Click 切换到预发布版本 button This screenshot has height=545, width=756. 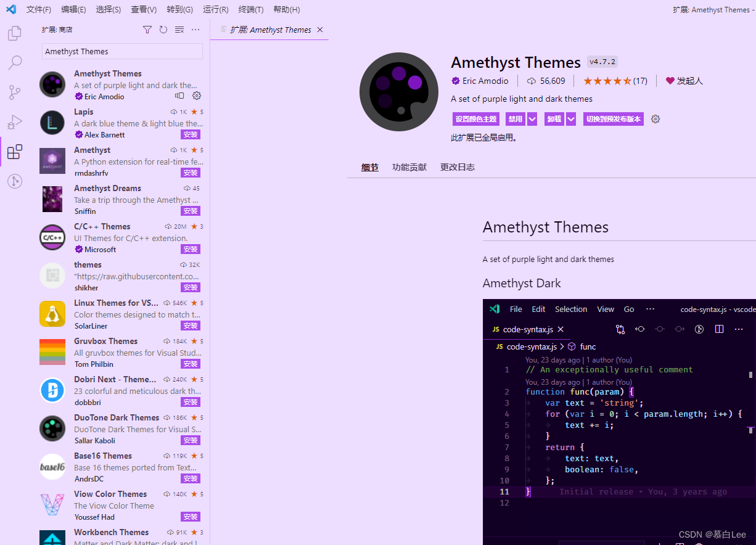point(614,119)
